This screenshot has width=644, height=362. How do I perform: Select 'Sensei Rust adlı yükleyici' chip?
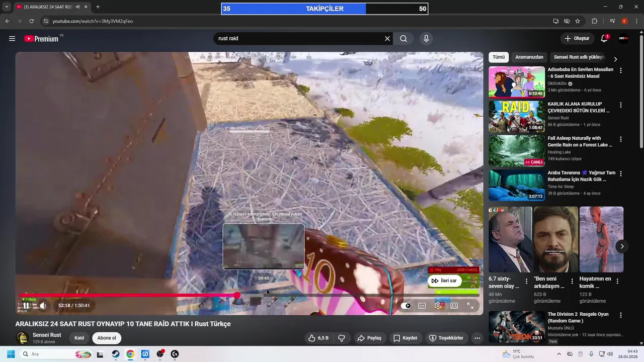[579, 57]
